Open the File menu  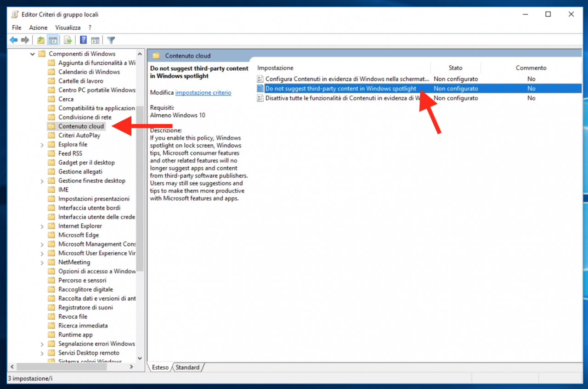coord(17,28)
